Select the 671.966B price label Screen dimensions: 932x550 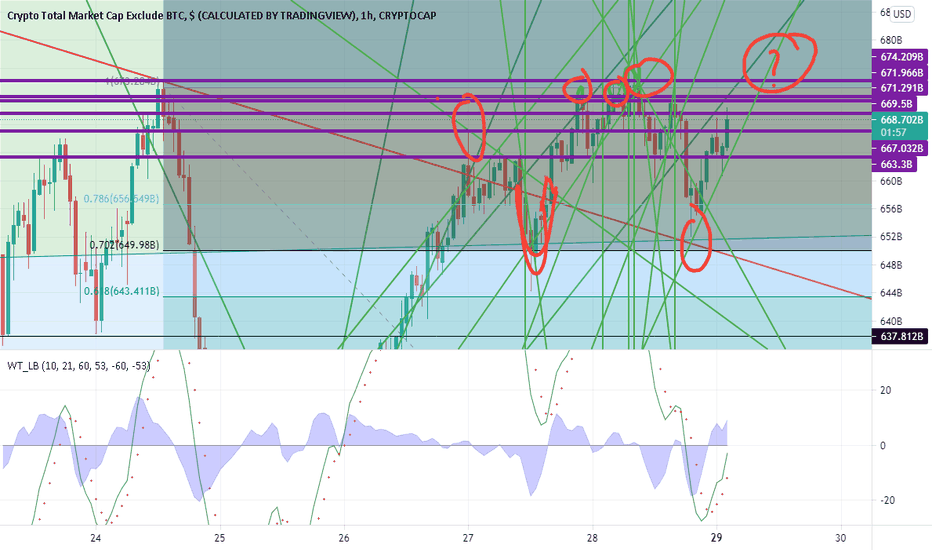click(x=902, y=73)
